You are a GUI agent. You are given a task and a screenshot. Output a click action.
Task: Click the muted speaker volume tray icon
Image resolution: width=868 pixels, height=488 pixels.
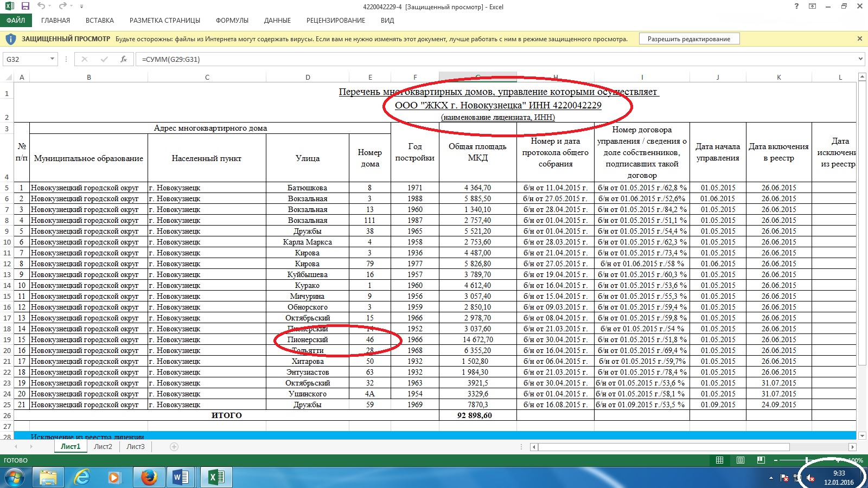coord(810,478)
